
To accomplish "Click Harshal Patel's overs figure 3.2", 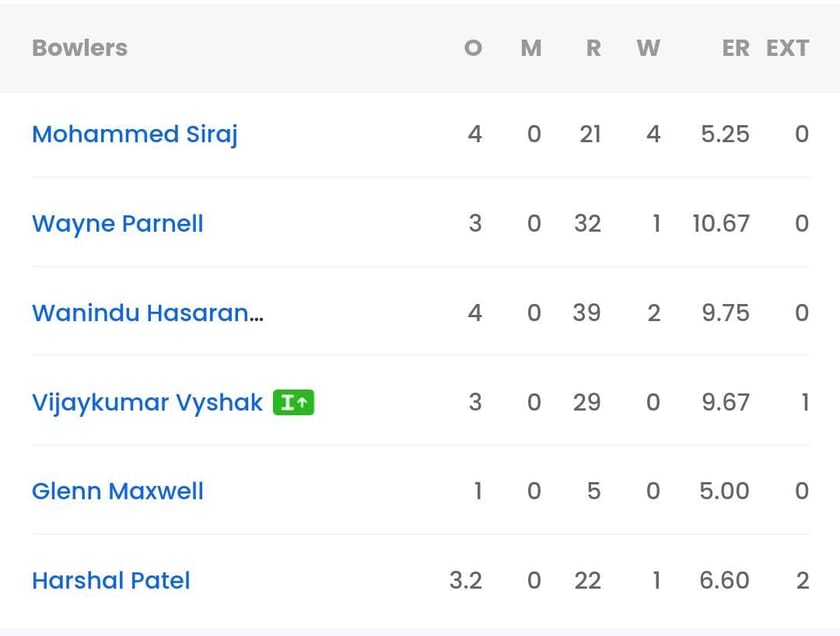I will pos(467,581).
